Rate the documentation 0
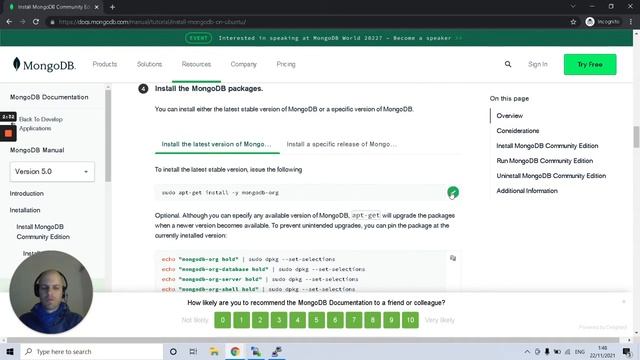 click(222, 320)
